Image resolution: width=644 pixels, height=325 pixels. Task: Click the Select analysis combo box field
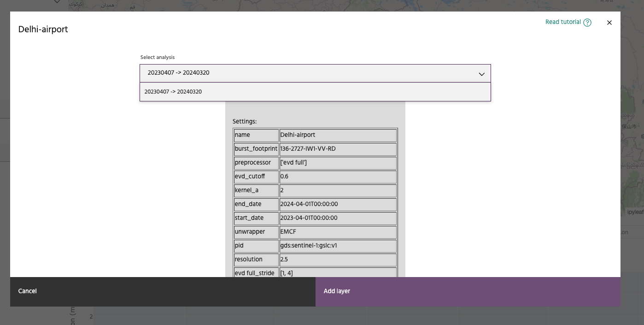click(x=309, y=73)
